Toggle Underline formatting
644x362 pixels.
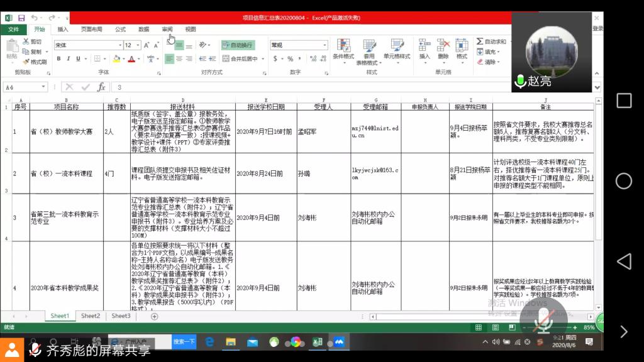coord(78,58)
